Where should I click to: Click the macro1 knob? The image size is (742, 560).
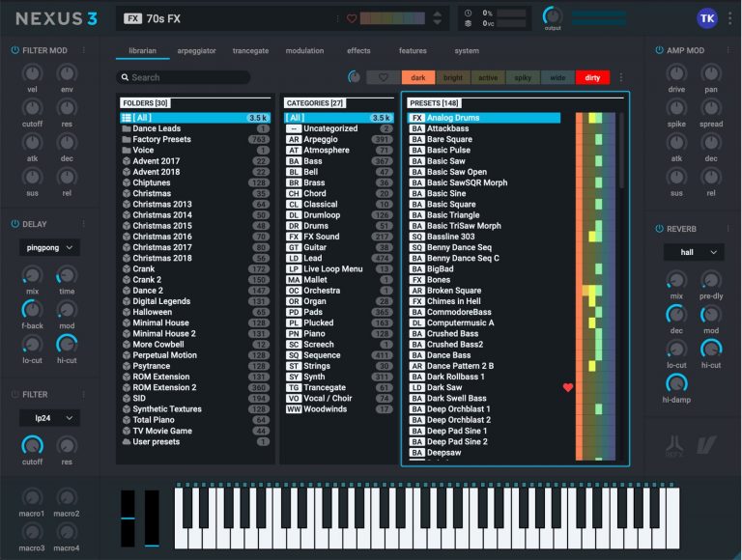point(32,497)
